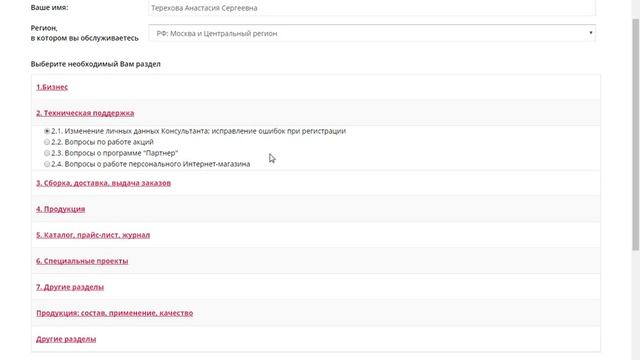Expand section 7. Другие разделы
640x360 pixels.
pos(70,287)
